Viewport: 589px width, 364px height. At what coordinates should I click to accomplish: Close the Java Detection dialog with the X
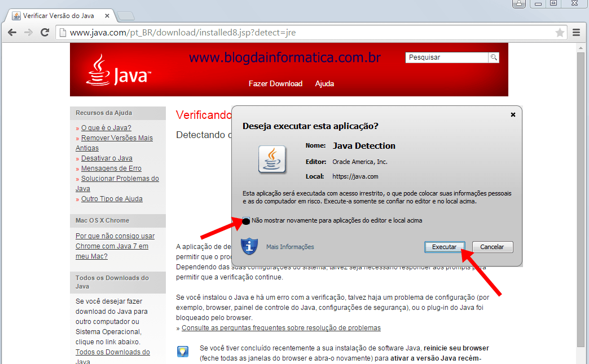pyautogui.click(x=513, y=114)
